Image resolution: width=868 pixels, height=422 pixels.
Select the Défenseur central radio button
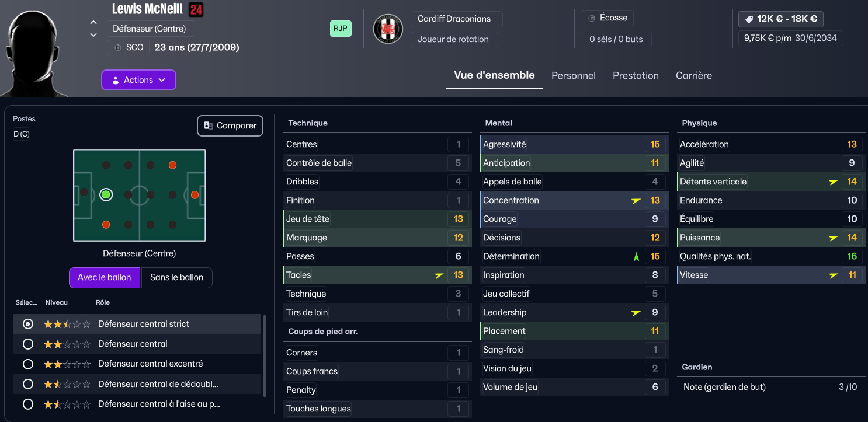click(27, 344)
